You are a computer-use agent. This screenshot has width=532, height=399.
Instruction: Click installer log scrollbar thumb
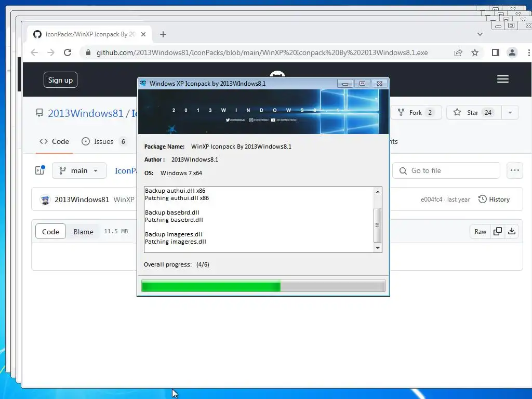click(377, 224)
